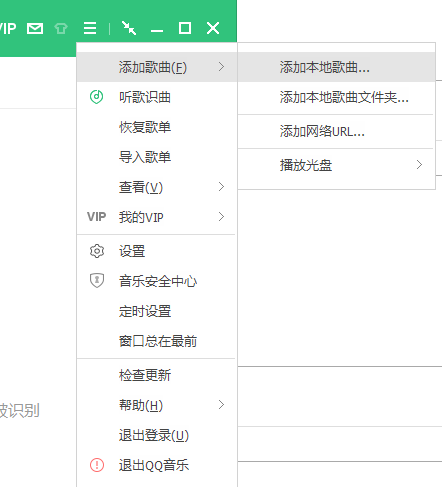
Task: Select 添加本地歌曲... from the submenu
Action: (x=336, y=67)
